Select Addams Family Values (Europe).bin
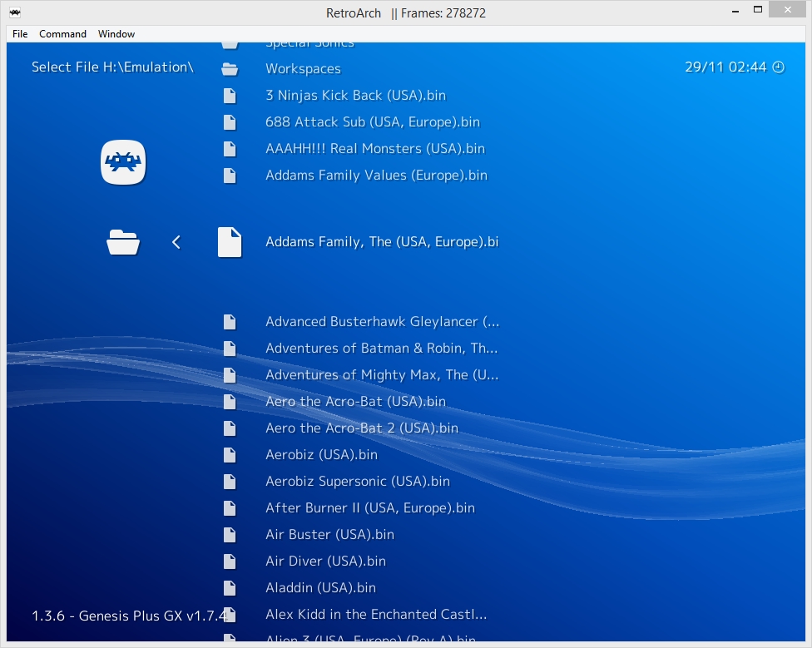Screen dimensions: 812x648 [377, 176]
